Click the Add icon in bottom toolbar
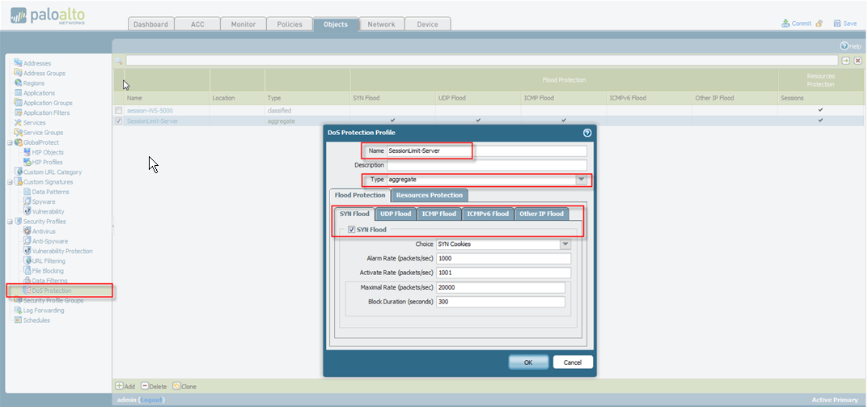 120,387
